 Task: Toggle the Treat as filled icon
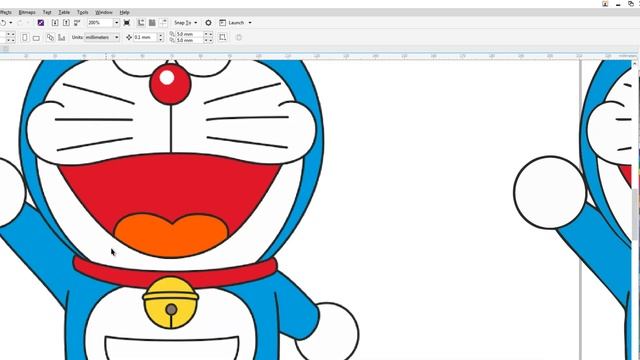(x=222, y=38)
